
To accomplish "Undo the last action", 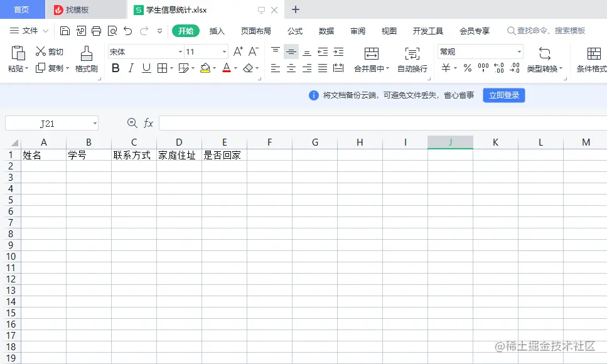I will click(128, 31).
